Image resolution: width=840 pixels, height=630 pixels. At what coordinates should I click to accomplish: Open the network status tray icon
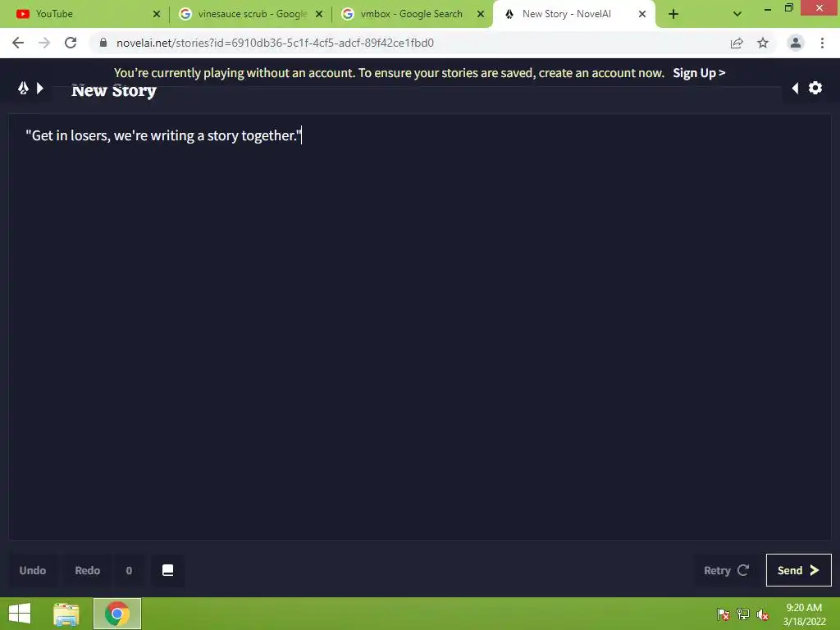click(743, 614)
